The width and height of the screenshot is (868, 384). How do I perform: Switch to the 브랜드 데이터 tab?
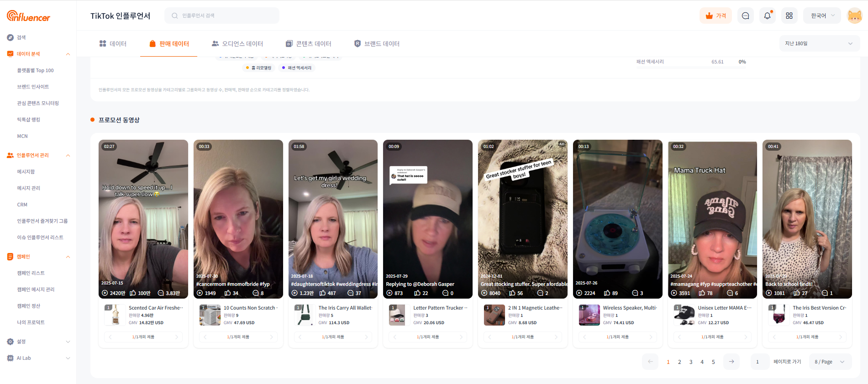377,44
